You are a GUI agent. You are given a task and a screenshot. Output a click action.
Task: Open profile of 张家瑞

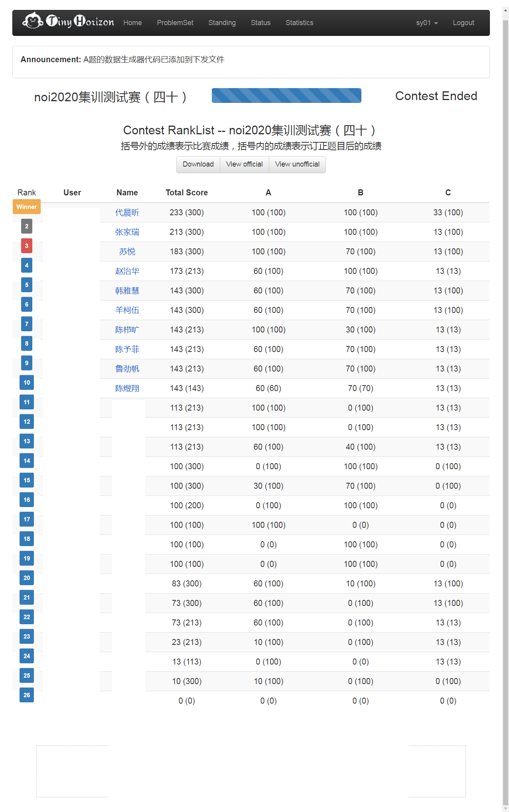coord(127,232)
